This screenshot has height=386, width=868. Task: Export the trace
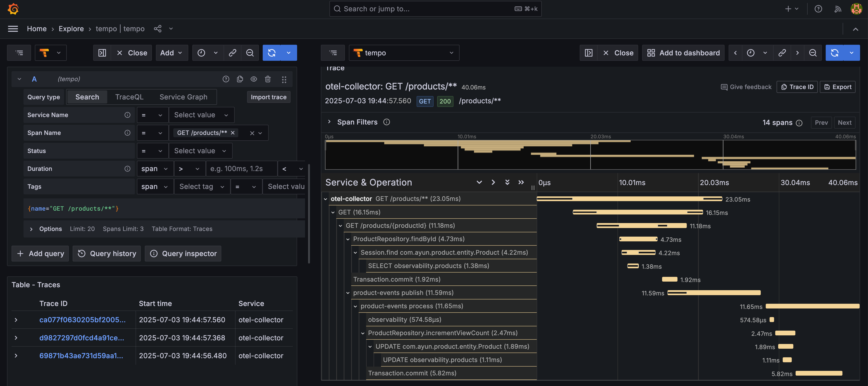pos(837,87)
